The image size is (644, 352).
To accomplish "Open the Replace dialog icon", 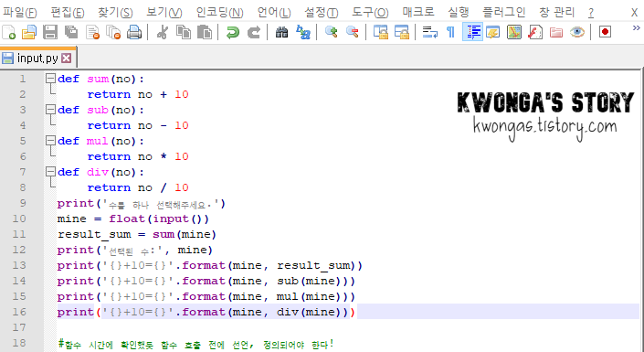I will (303, 32).
